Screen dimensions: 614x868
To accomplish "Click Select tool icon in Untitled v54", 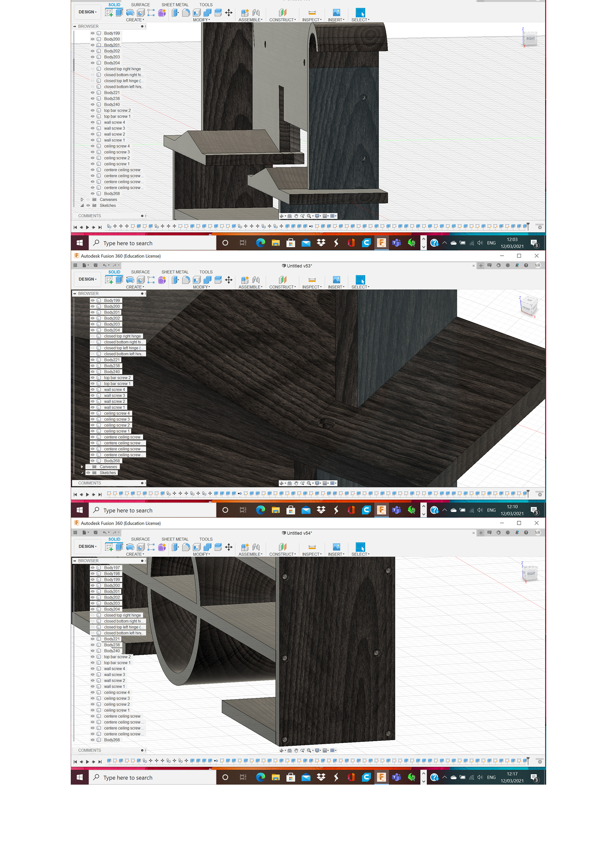I will pyautogui.click(x=360, y=547).
